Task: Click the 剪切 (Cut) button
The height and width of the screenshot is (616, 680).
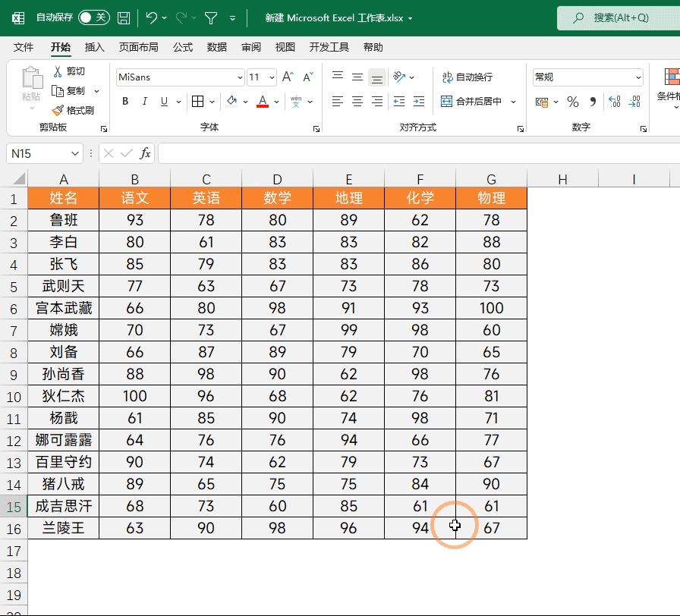Action: (x=75, y=71)
